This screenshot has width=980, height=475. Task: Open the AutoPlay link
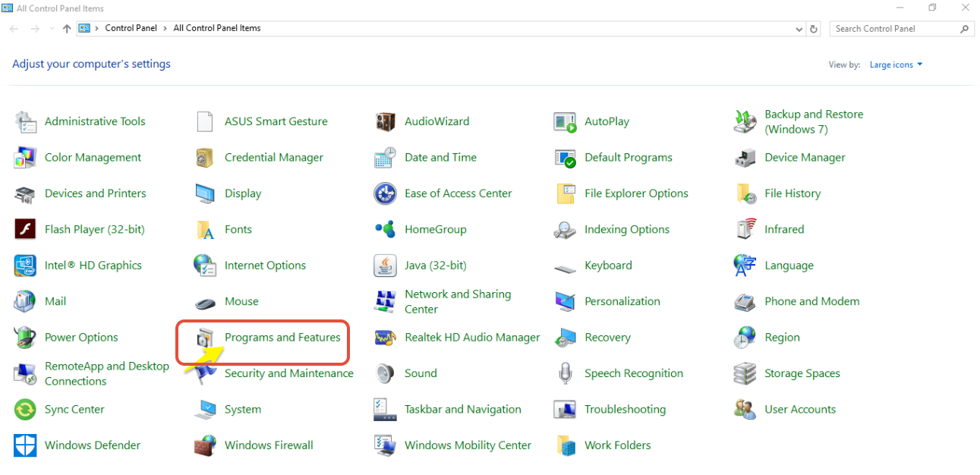607,121
